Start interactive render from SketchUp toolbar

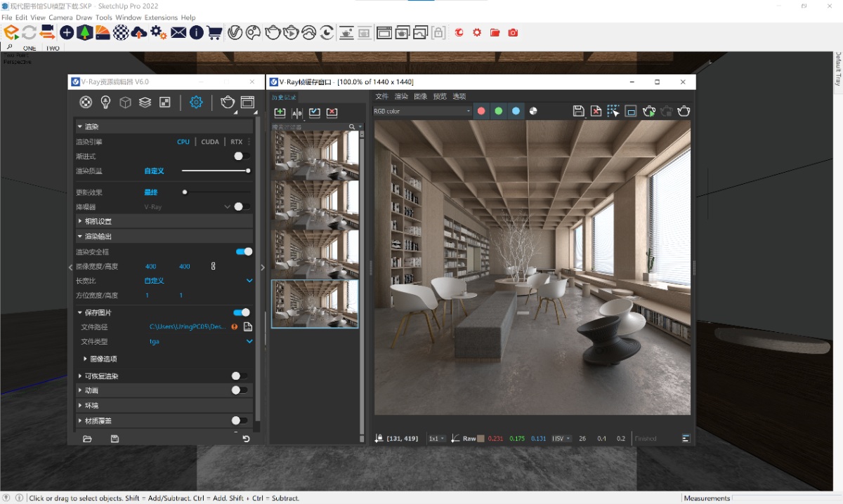tap(290, 32)
